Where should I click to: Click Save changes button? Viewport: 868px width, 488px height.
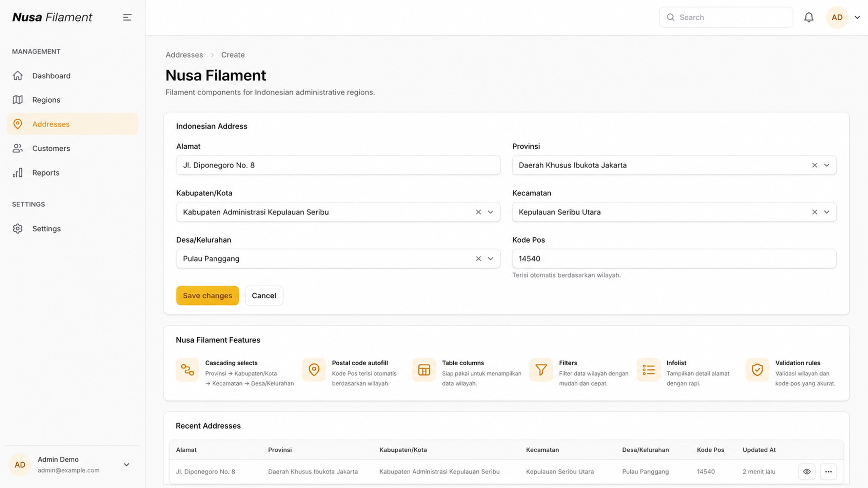pyautogui.click(x=208, y=296)
